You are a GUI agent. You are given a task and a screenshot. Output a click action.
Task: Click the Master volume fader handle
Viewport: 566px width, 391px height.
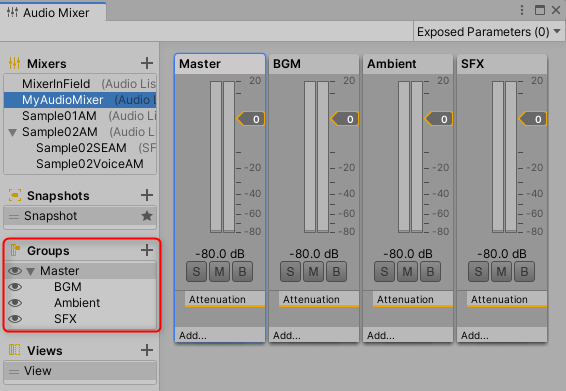click(251, 119)
